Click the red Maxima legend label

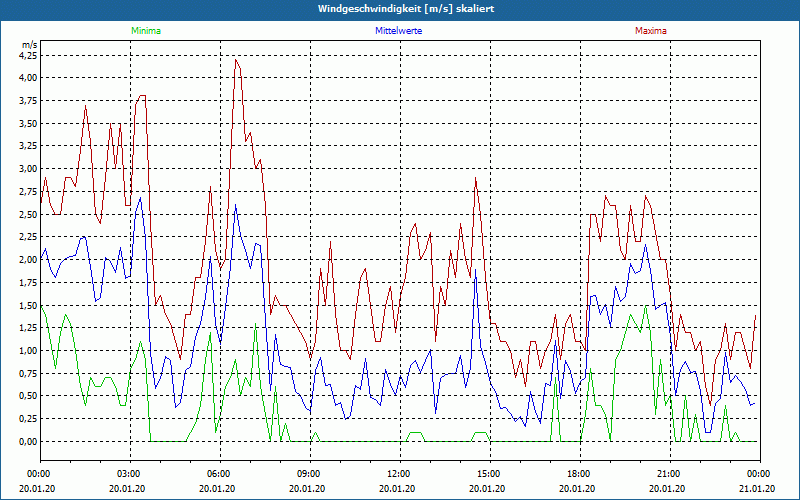coord(651,31)
